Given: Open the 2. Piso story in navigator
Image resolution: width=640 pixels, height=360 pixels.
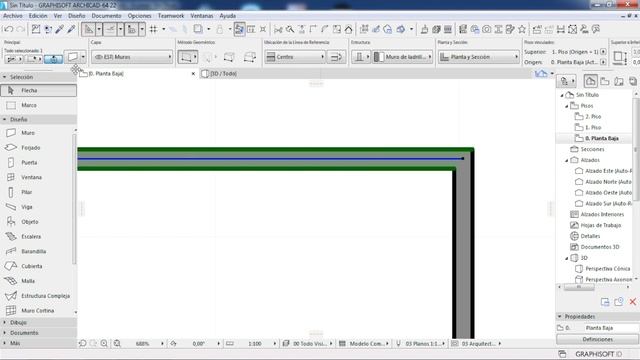Looking at the screenshot, I should pyautogui.click(x=593, y=116).
